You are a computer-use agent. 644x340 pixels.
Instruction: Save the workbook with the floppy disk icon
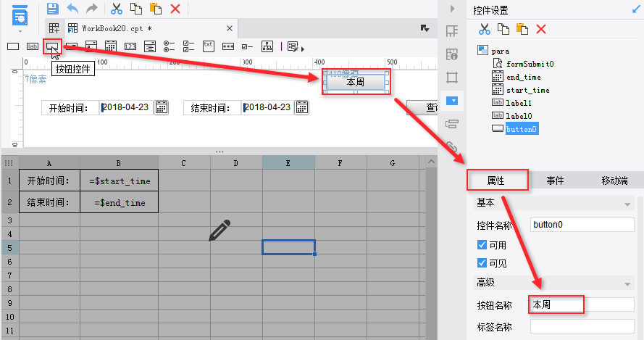tap(53, 8)
